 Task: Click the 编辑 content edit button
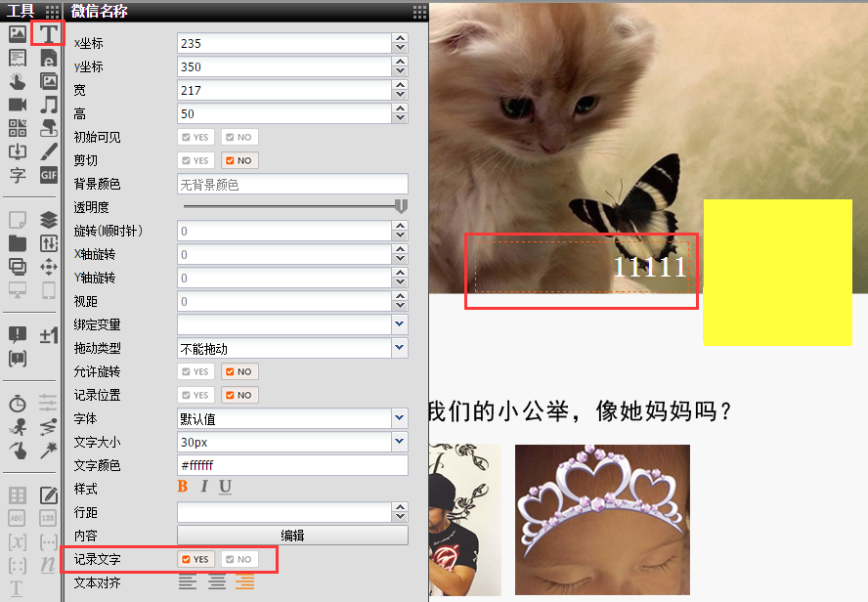(x=292, y=536)
